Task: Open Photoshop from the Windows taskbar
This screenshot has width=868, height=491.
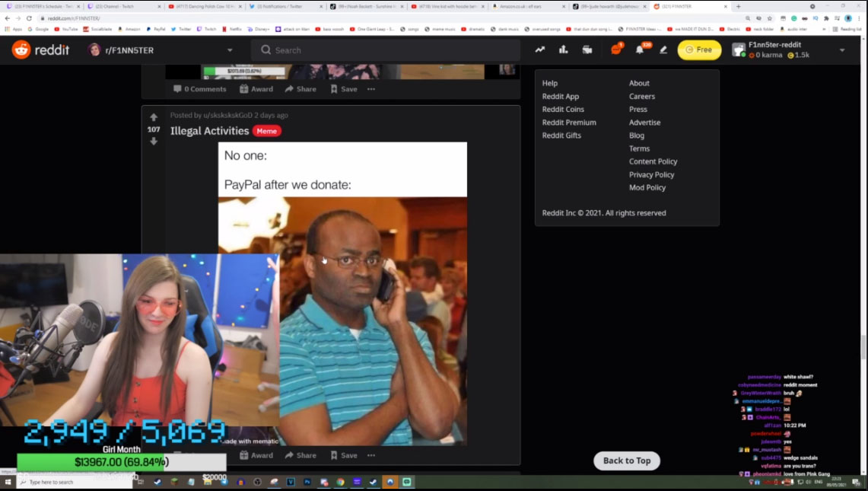Action: click(x=307, y=482)
